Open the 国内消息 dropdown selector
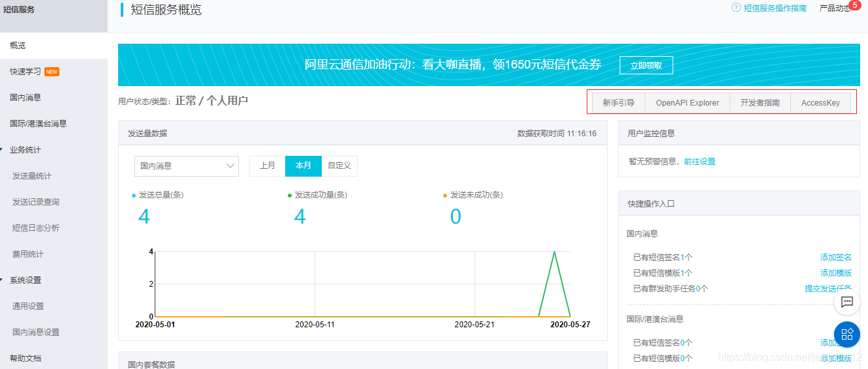The width and height of the screenshot is (868, 369). (x=187, y=166)
